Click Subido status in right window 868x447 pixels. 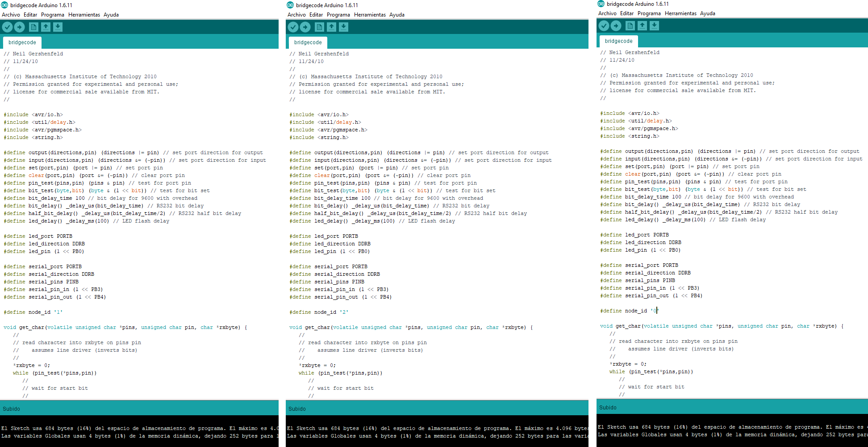(608, 408)
